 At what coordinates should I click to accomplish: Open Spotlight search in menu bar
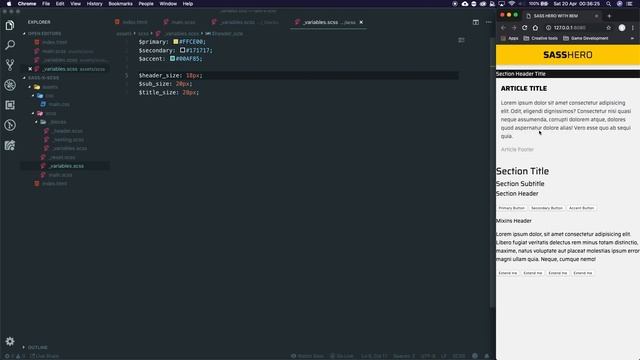[609, 4]
